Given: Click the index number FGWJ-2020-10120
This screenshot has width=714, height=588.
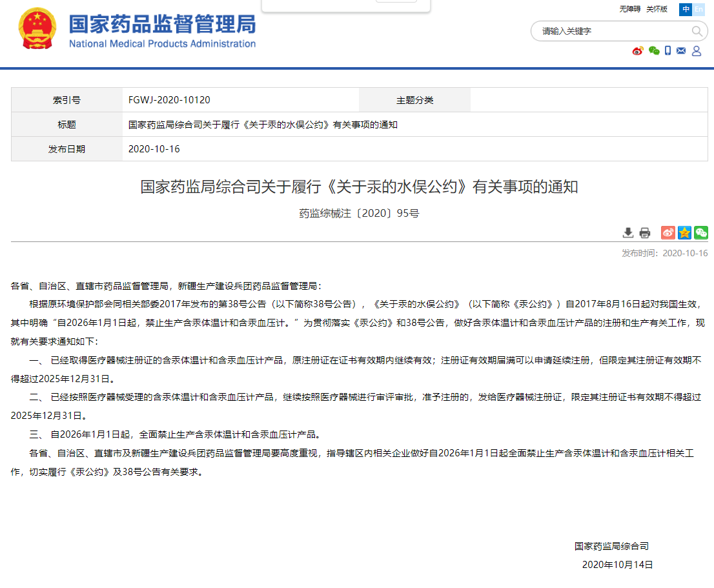Looking at the screenshot, I should click(169, 100).
